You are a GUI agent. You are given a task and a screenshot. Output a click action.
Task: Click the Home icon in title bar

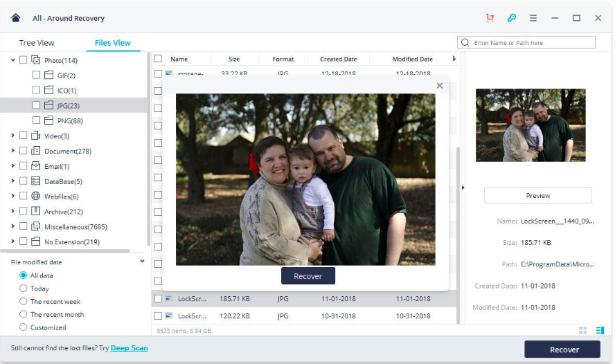click(16, 18)
